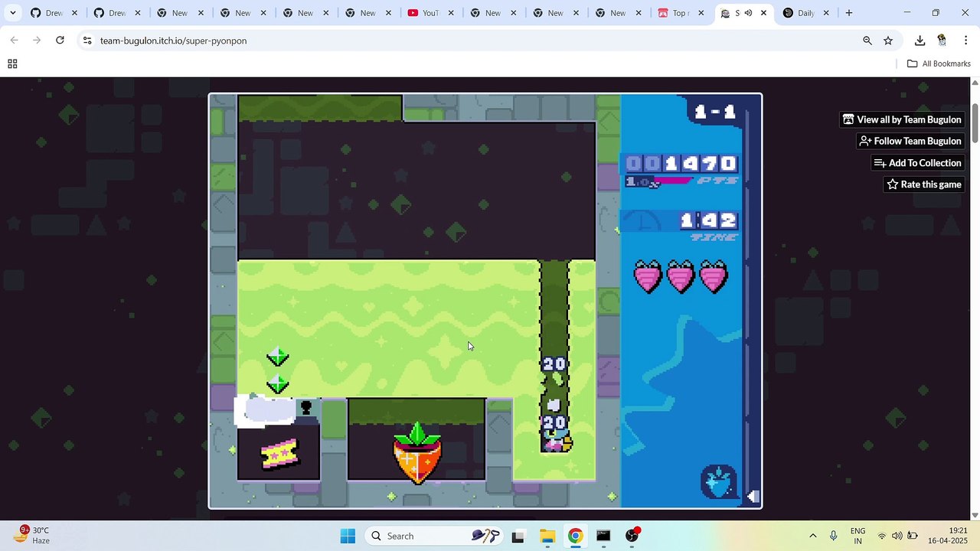The width and height of the screenshot is (980, 551).
Task: Open the zoom indicator in address bar
Action: [x=867, y=41]
